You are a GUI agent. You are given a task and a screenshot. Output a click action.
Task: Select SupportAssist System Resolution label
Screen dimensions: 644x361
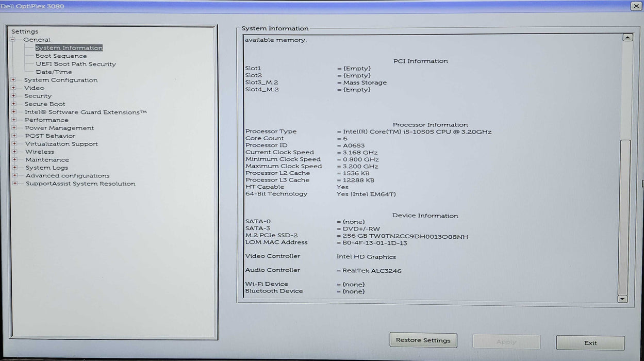point(80,184)
